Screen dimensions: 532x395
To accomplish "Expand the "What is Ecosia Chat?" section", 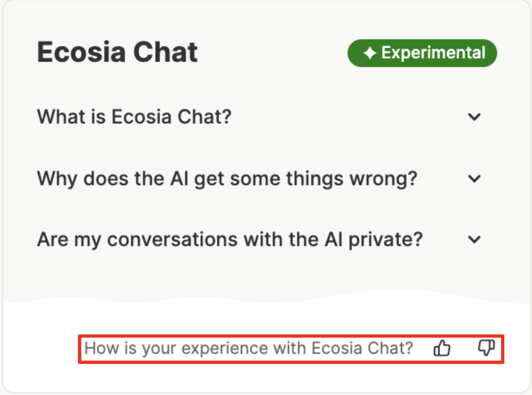I will click(260, 117).
